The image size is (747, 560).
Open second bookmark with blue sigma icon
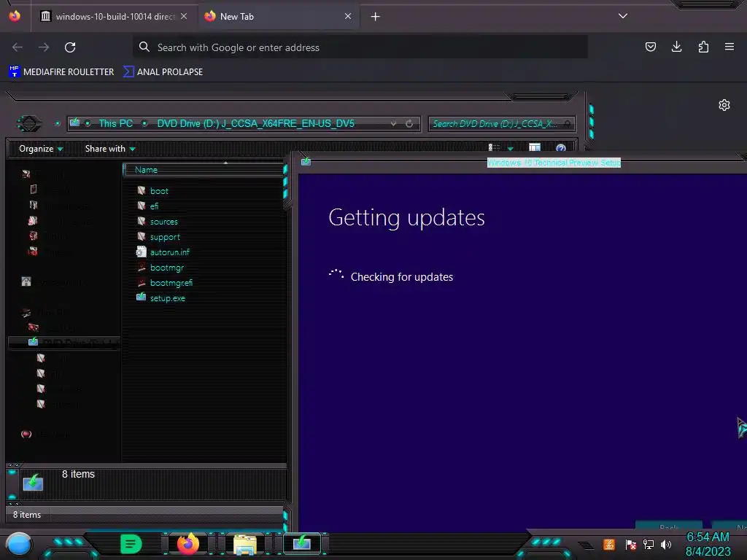click(x=163, y=72)
